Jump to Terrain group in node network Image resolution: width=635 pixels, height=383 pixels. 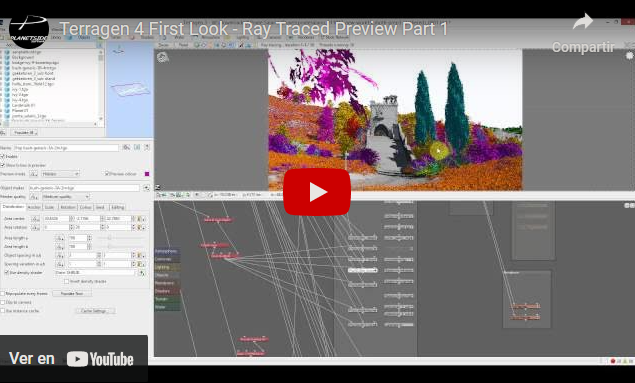167,299
